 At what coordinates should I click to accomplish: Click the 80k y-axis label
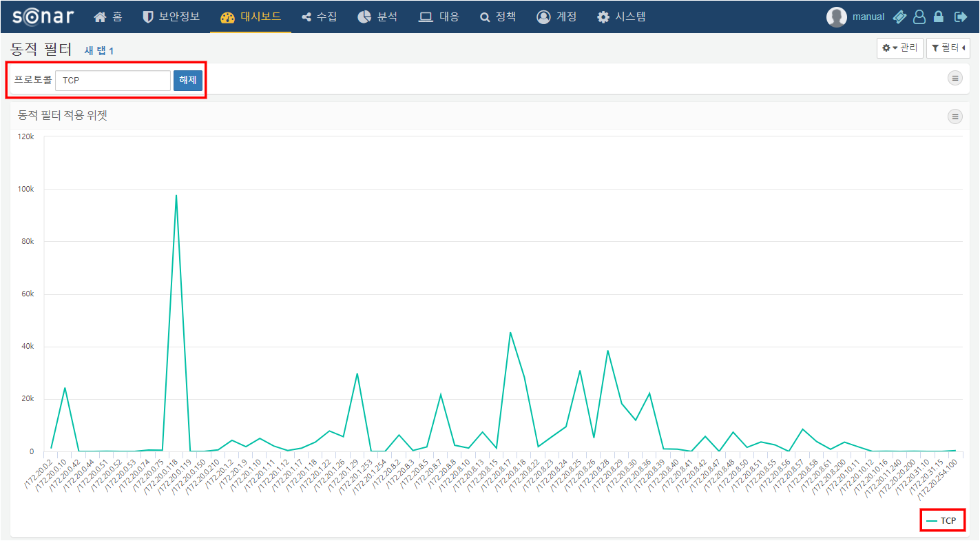pyautogui.click(x=28, y=241)
